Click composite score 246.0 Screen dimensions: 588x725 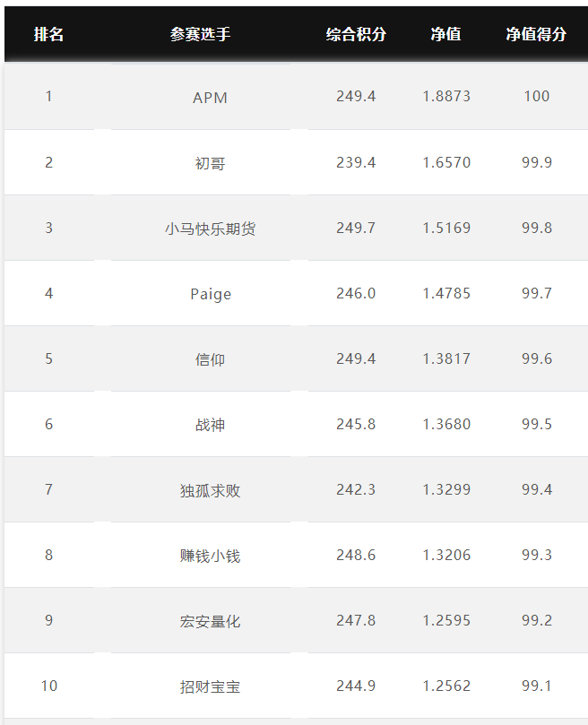pyautogui.click(x=356, y=293)
